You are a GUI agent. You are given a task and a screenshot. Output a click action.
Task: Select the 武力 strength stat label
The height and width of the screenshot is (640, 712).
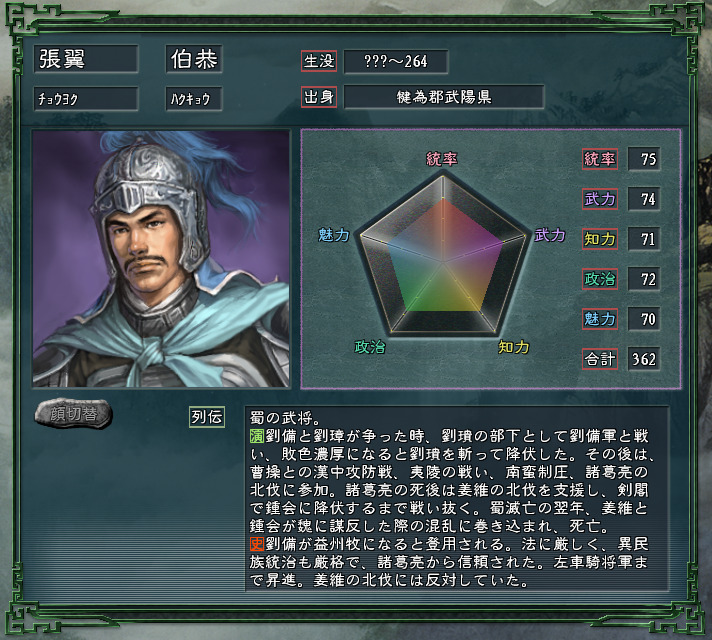coord(600,199)
